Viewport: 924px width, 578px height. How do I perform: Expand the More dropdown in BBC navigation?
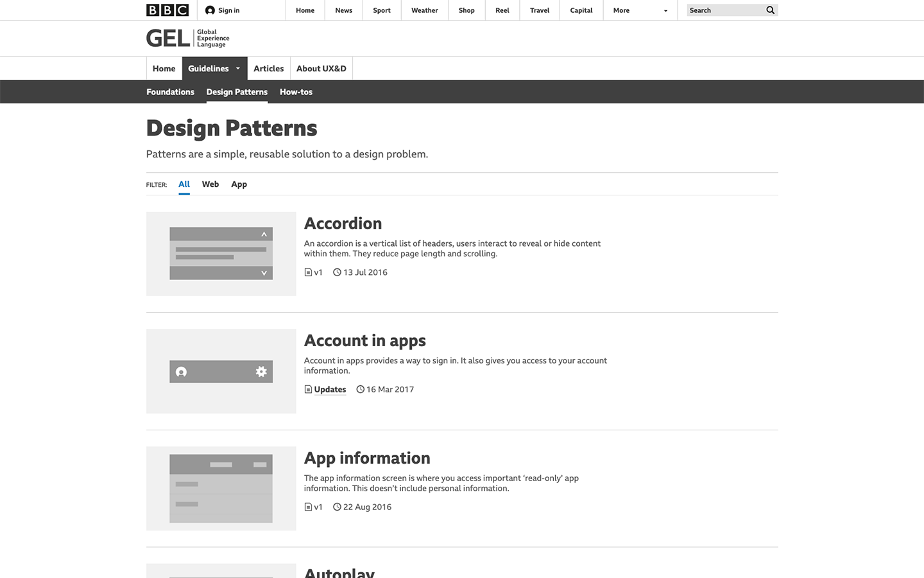(640, 10)
